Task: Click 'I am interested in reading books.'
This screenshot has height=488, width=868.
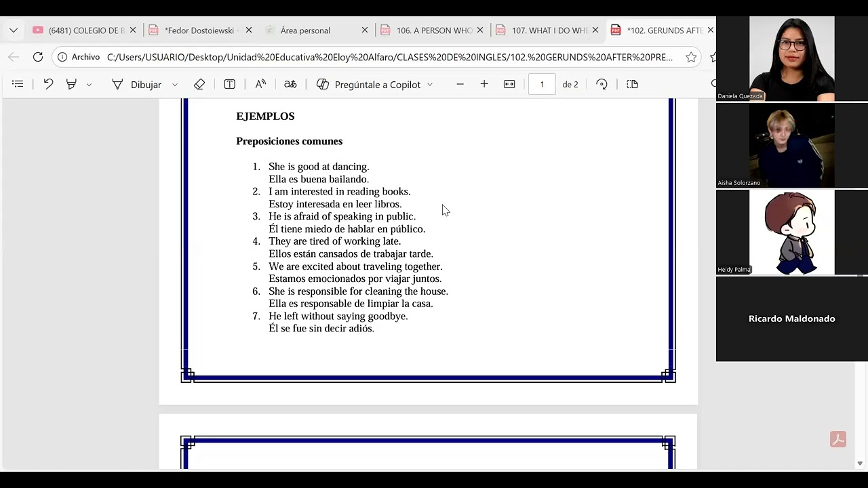Action: (340, 192)
